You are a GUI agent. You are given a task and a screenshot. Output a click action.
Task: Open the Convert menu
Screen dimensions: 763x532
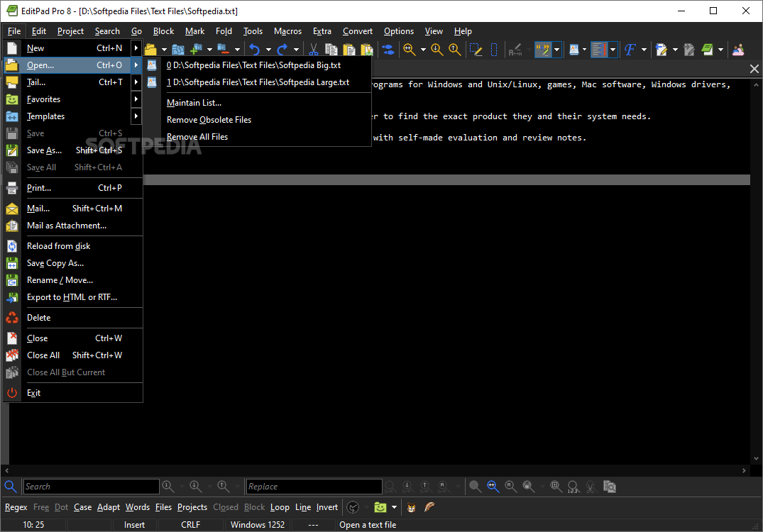click(x=357, y=31)
